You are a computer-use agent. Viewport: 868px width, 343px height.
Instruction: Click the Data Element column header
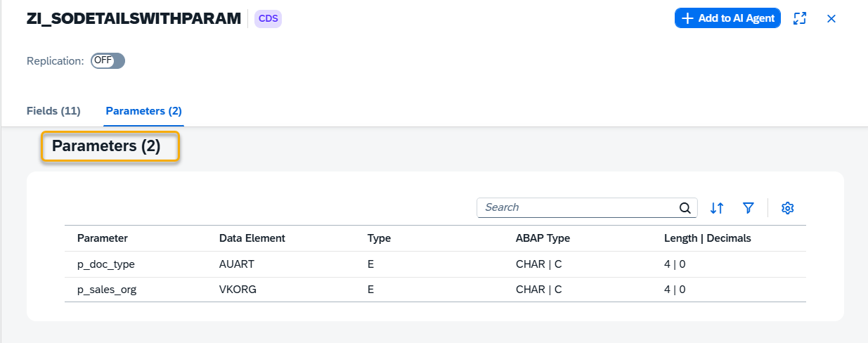click(252, 238)
